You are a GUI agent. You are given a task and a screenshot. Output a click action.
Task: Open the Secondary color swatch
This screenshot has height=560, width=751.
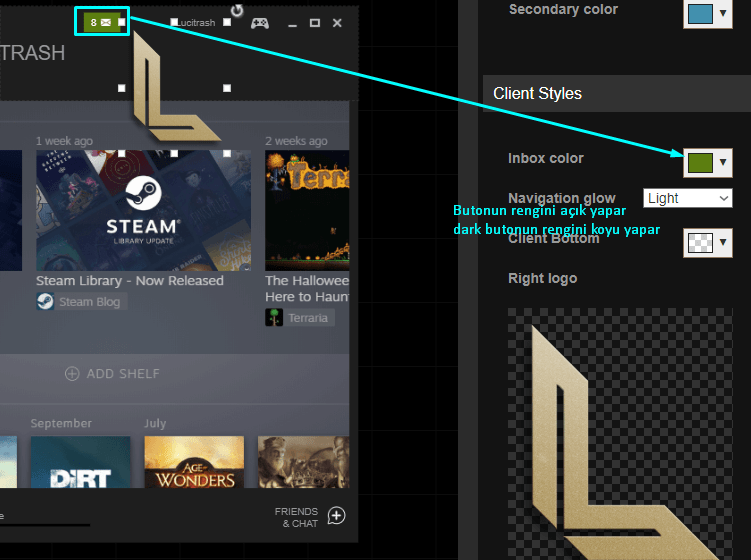tap(700, 14)
